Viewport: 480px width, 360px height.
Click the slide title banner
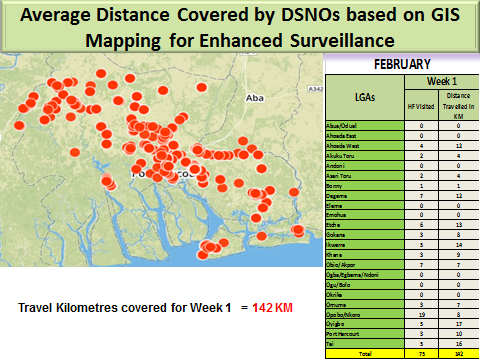click(240, 27)
